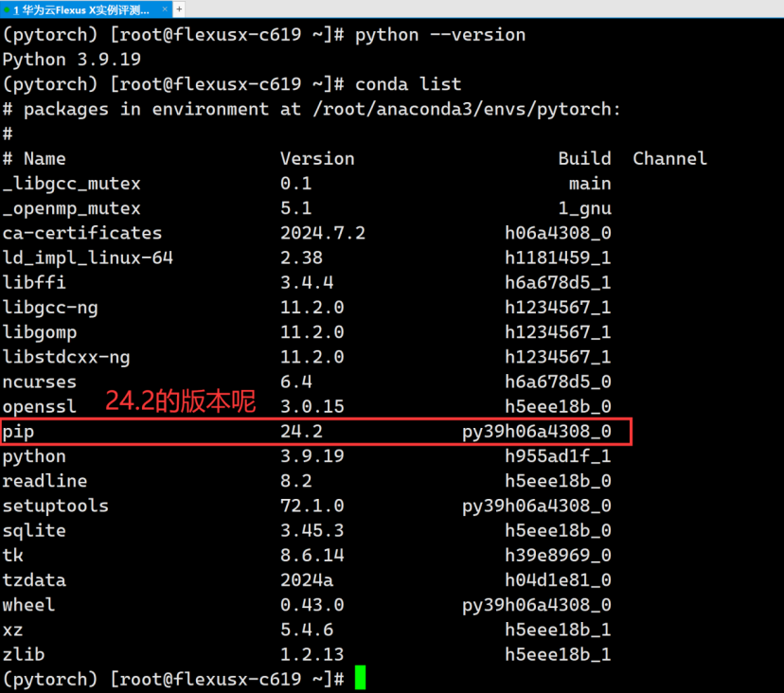Click build '1_gnu' of _openmp_mutex

click(x=584, y=208)
